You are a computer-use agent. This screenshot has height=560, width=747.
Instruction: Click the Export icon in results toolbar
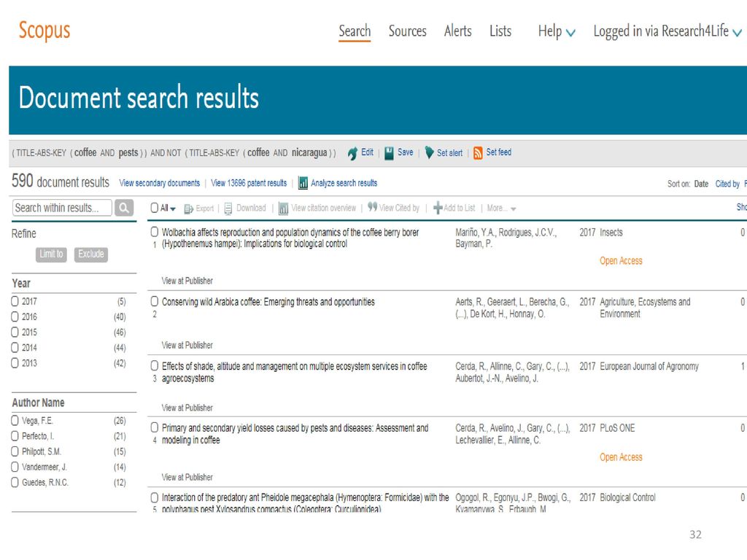[x=189, y=209]
